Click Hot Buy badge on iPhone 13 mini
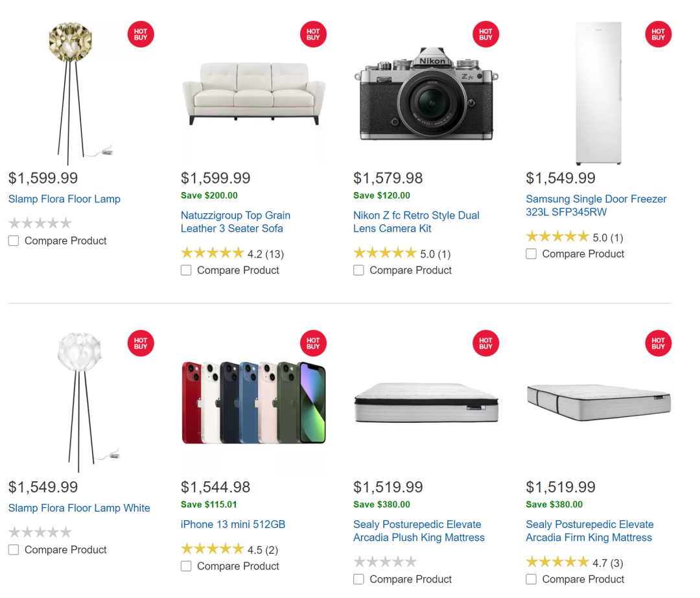 (x=313, y=344)
